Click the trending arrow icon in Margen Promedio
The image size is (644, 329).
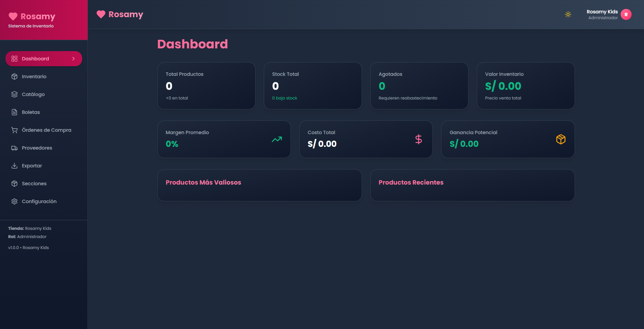(x=277, y=139)
